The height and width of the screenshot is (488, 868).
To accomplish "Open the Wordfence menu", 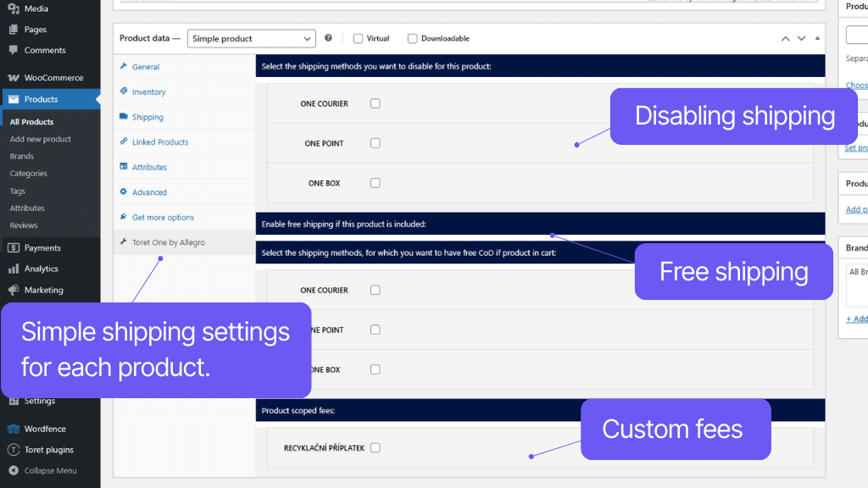I will 50,429.
